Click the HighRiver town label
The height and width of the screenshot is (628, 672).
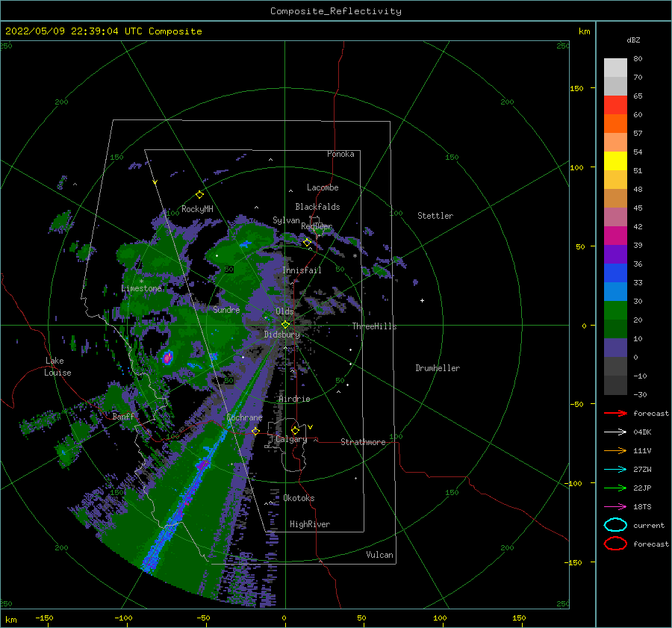tap(310, 524)
